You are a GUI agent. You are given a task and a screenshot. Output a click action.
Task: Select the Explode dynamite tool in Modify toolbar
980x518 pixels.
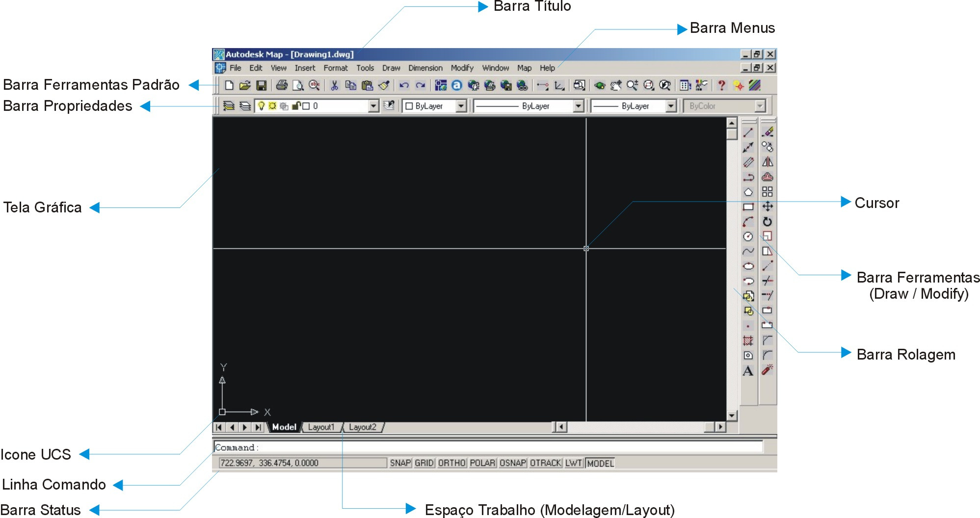768,370
